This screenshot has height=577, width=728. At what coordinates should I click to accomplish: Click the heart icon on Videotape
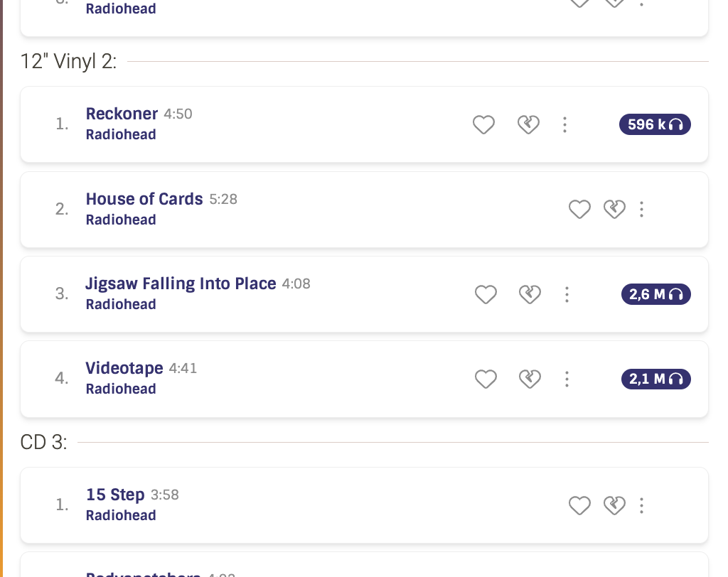[486, 379]
